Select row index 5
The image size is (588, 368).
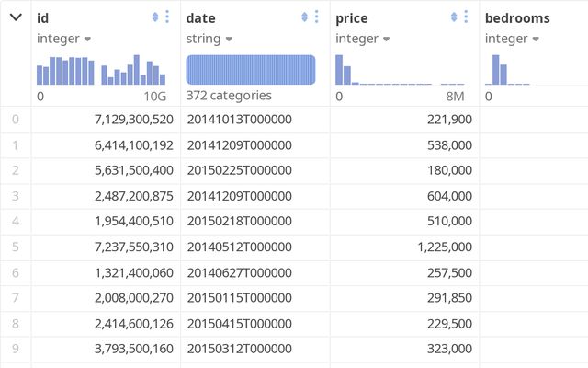click(x=16, y=247)
